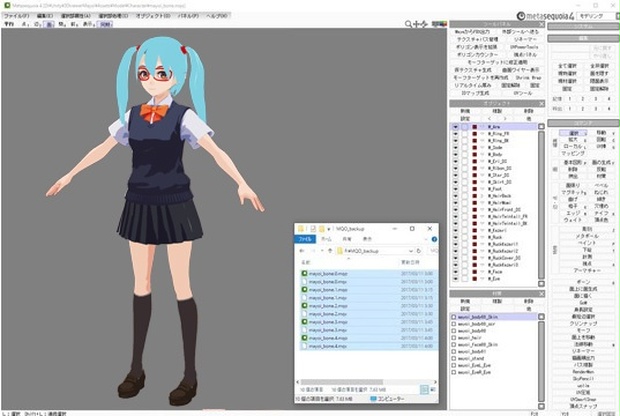
Task: Click the refresh icon beside Explorer address bar
Action: click(x=418, y=251)
